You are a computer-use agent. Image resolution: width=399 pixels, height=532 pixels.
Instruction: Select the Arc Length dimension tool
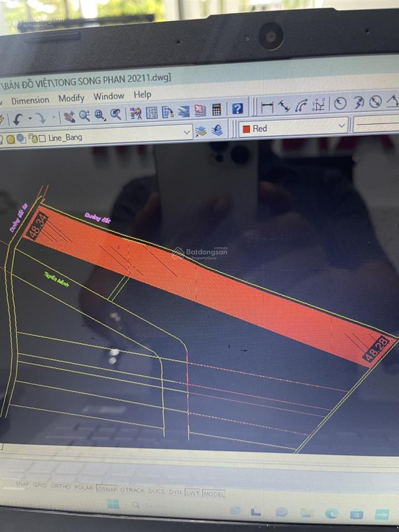(301, 106)
